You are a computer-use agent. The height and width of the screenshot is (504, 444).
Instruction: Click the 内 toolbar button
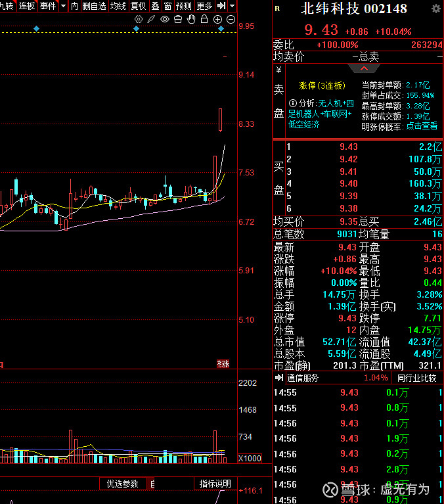point(74,6)
